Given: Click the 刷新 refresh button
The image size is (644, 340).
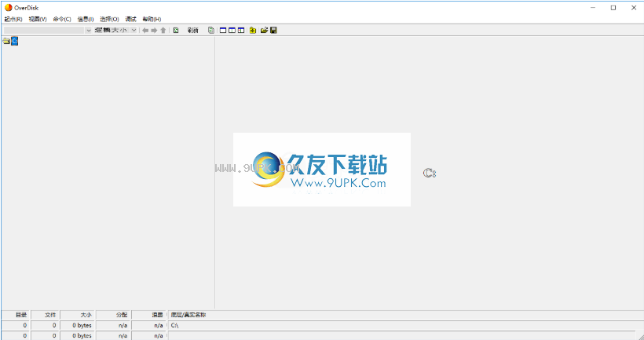Looking at the screenshot, I should point(193,31).
